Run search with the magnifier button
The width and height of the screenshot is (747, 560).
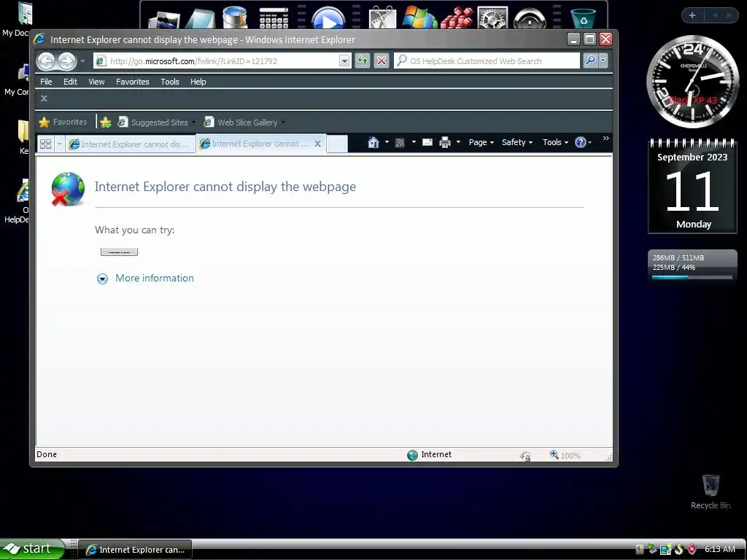[x=589, y=61]
